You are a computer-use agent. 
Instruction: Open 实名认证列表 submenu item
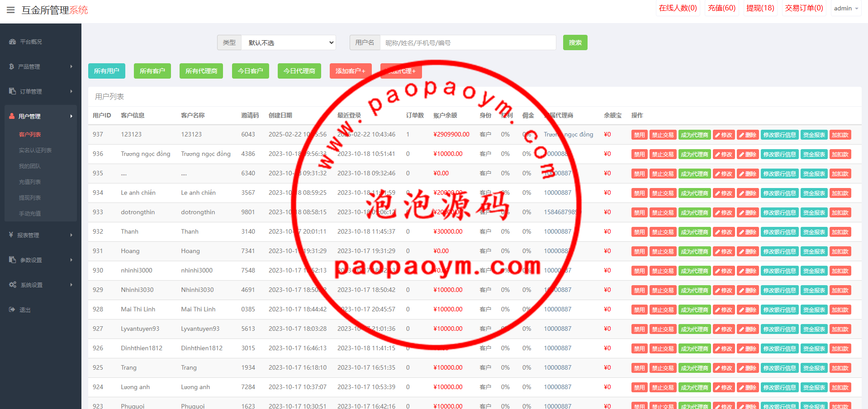tap(35, 150)
